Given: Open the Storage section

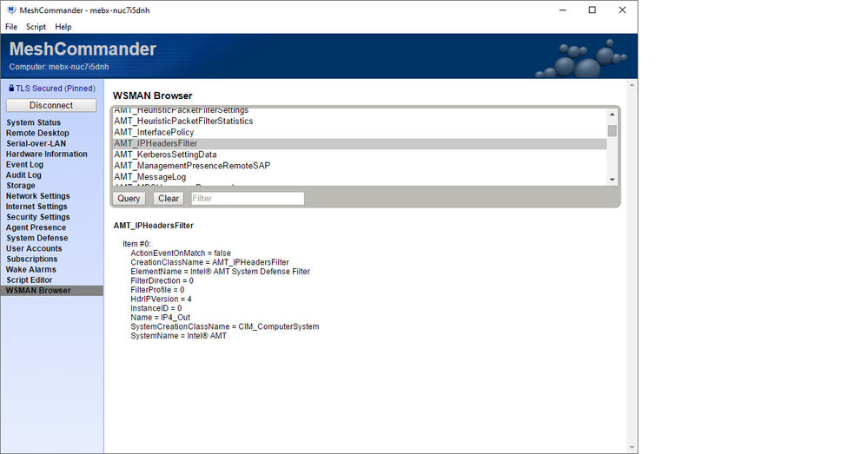Looking at the screenshot, I should tap(21, 186).
